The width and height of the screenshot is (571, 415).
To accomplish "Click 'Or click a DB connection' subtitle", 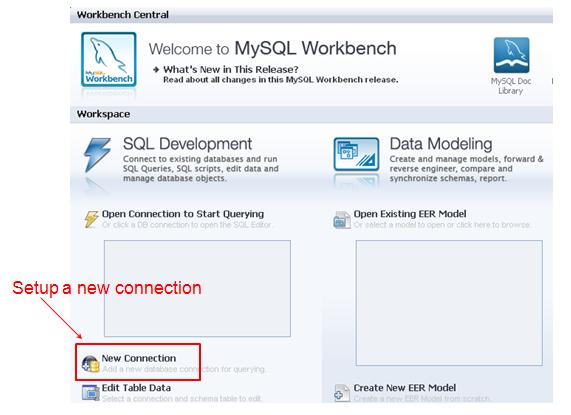I will (186, 225).
